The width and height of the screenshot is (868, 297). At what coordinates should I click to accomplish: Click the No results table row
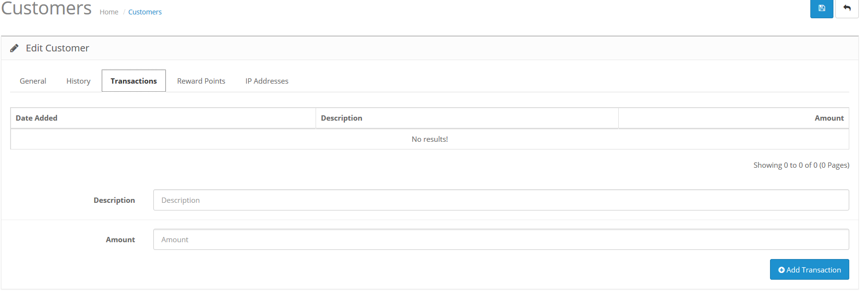(429, 139)
